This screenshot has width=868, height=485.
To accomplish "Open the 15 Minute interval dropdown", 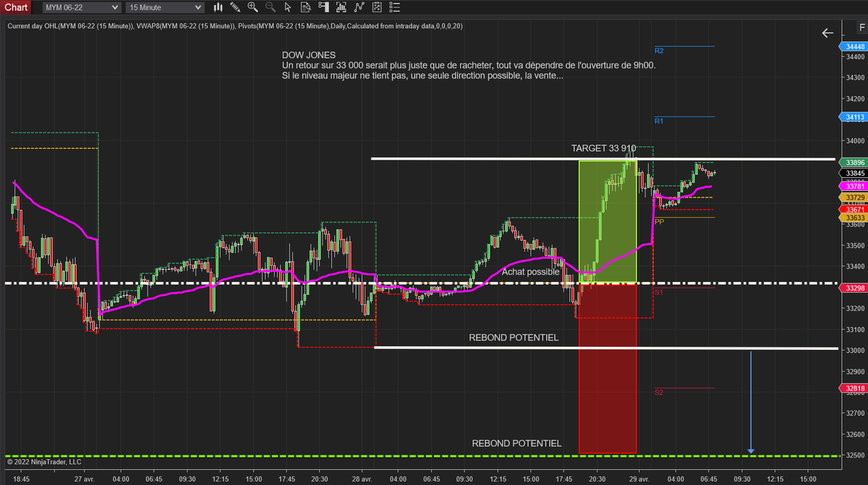I will point(165,7).
